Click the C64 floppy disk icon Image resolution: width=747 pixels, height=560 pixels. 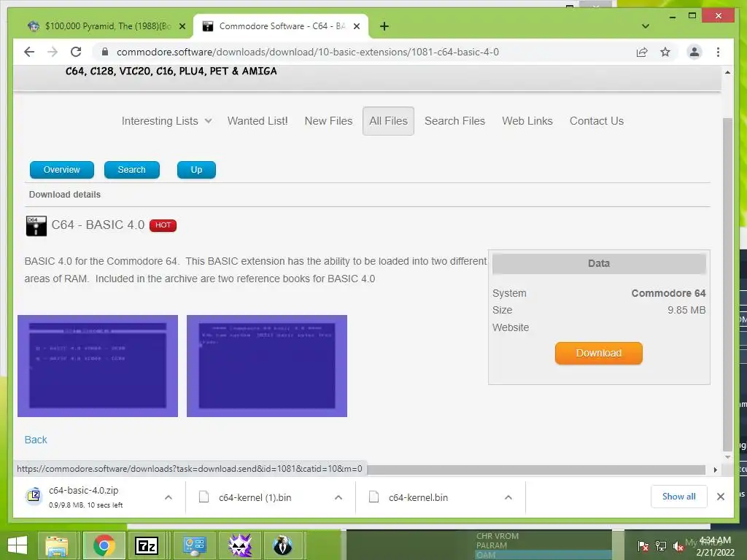(36, 226)
